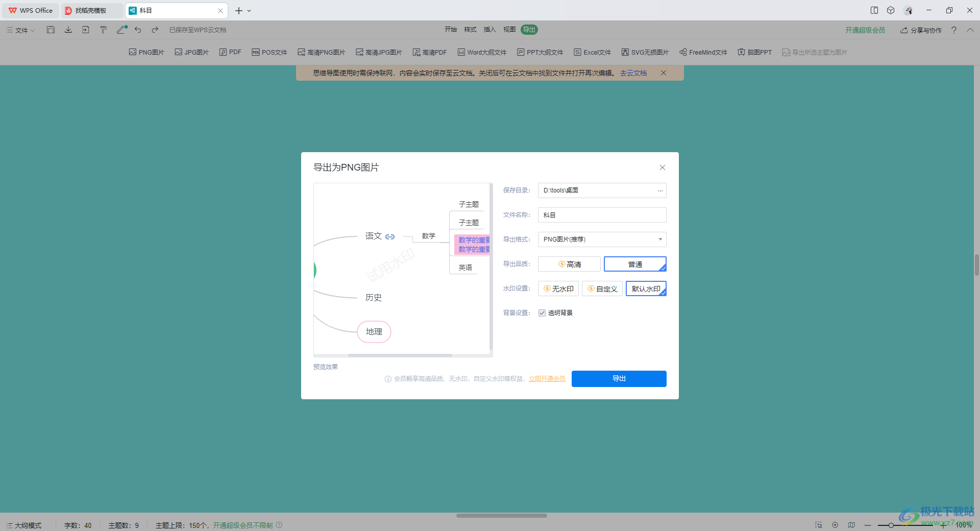Click the help question mark icon

point(954,30)
